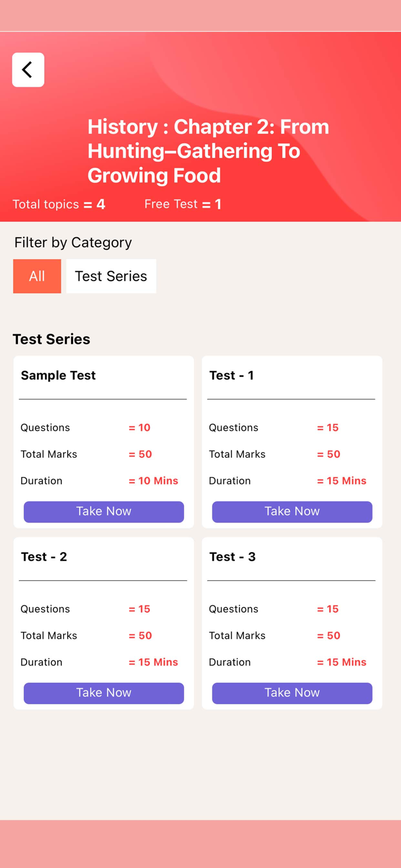Click the Total Marks value in Test - 2
The width and height of the screenshot is (401, 868).
click(x=140, y=635)
